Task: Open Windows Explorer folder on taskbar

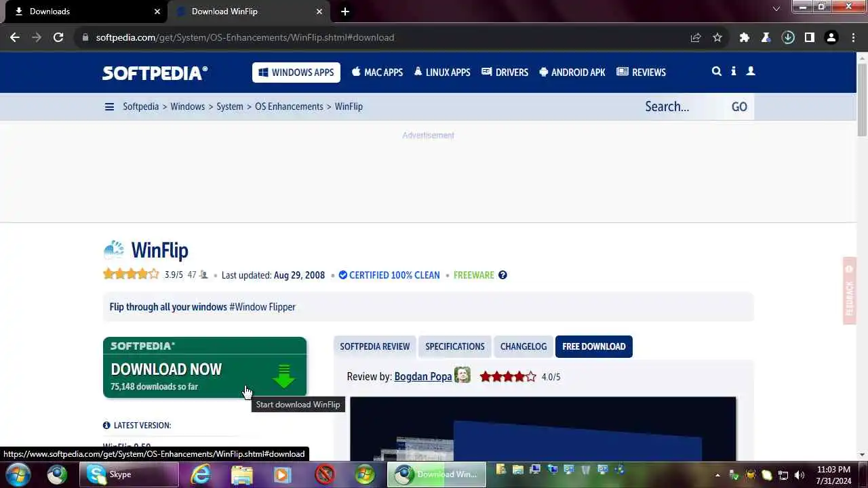Action: click(x=242, y=474)
